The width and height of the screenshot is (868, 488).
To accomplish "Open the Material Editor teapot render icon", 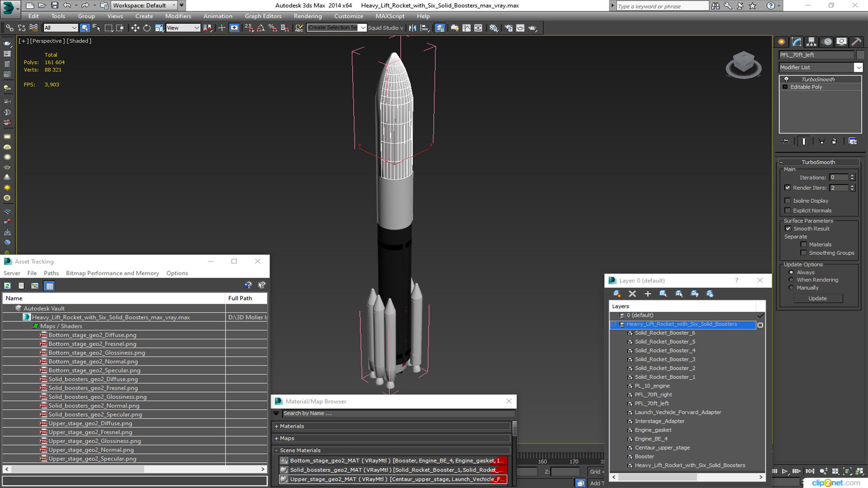I will 533,28.
